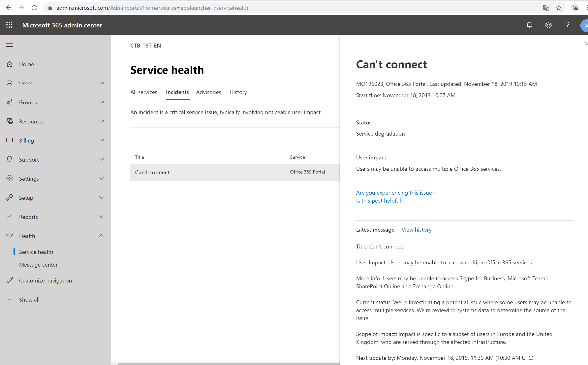The image size is (588, 365).
Task: Click the Settings gear in sidebar
Action: (10, 178)
